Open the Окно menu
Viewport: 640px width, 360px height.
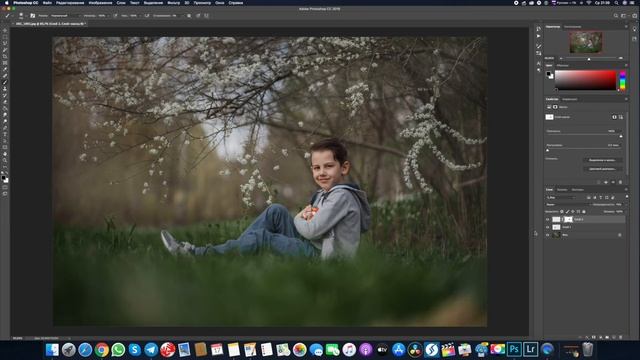coord(220,2)
